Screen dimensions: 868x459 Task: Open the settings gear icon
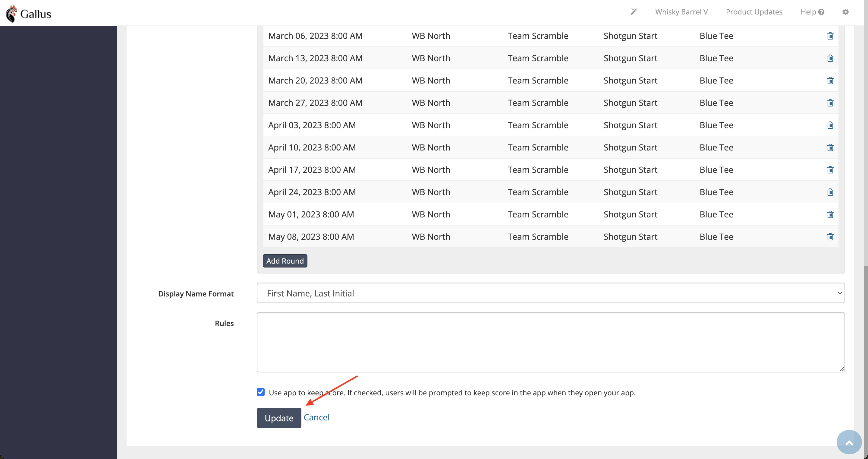click(845, 12)
